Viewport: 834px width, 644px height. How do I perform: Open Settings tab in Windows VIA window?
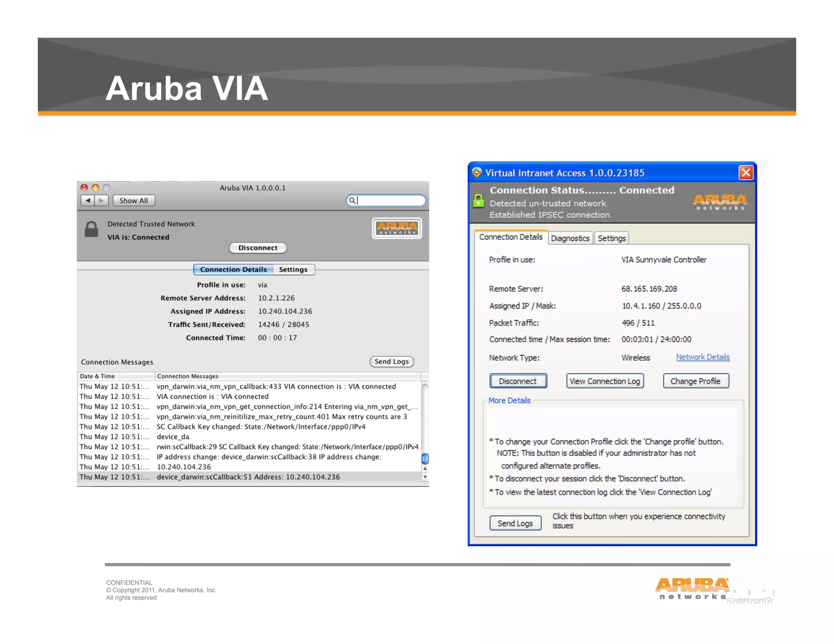612,238
